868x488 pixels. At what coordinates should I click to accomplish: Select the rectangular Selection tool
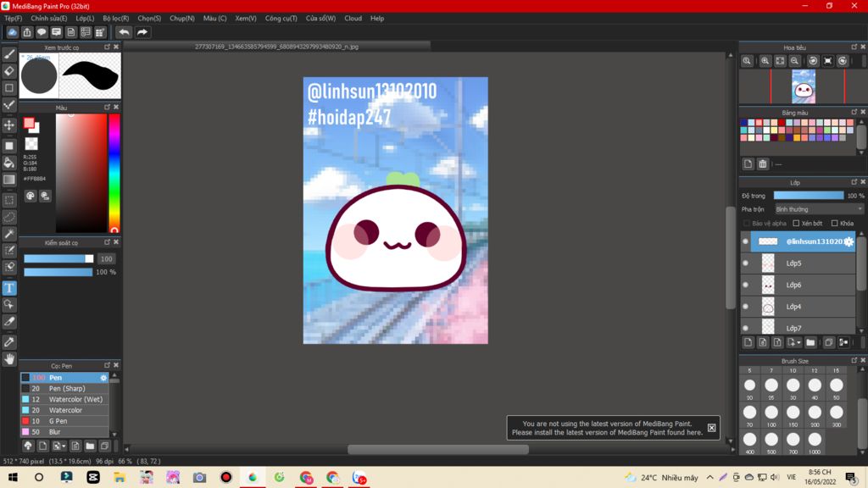coord(9,200)
